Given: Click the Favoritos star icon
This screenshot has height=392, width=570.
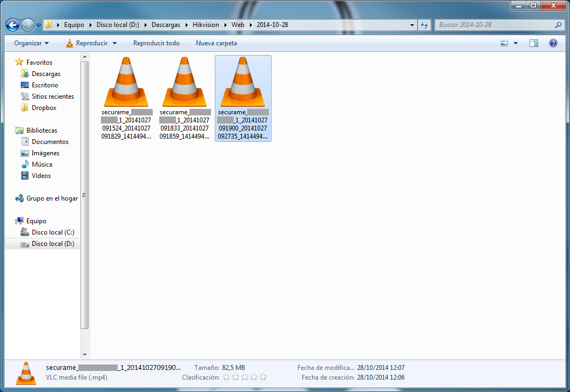Looking at the screenshot, I should click(19, 62).
